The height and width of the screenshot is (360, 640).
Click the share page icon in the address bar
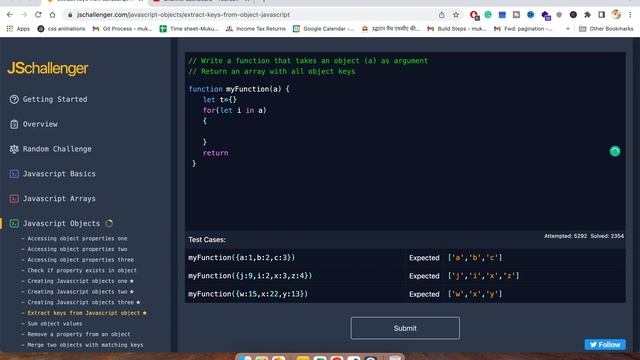point(442,15)
